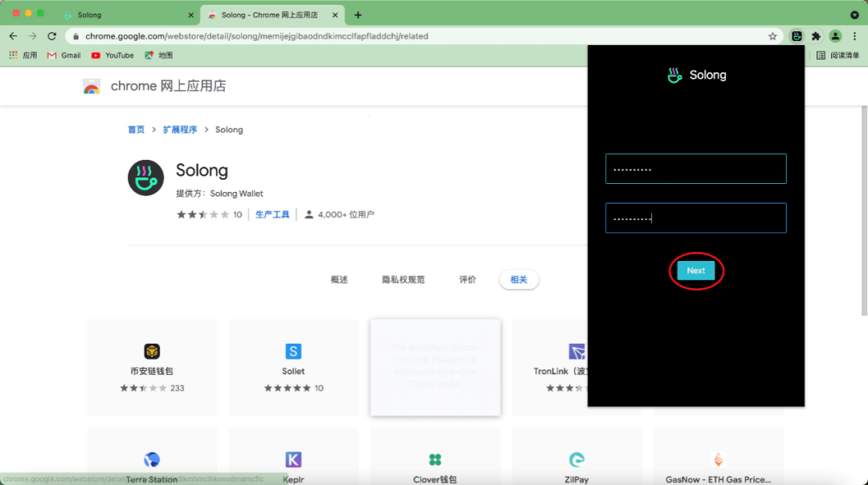Reload the page

click(x=52, y=36)
